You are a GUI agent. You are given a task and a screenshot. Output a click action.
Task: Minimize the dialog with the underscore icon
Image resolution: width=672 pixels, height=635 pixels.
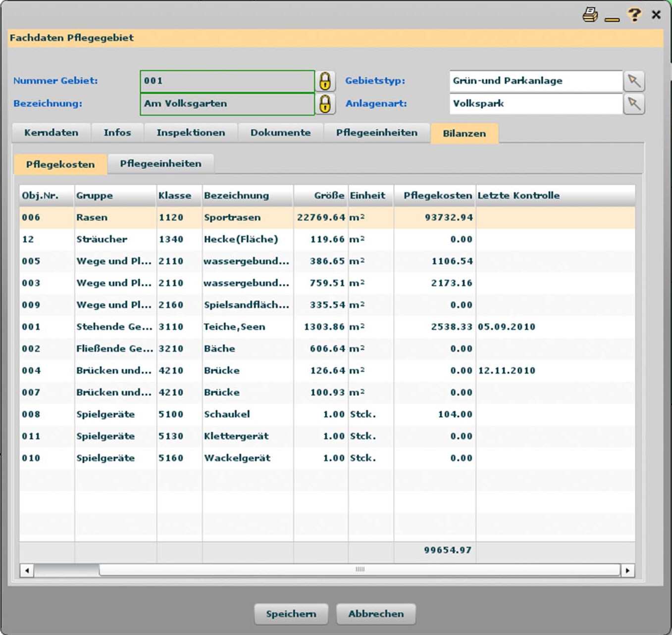[612, 19]
